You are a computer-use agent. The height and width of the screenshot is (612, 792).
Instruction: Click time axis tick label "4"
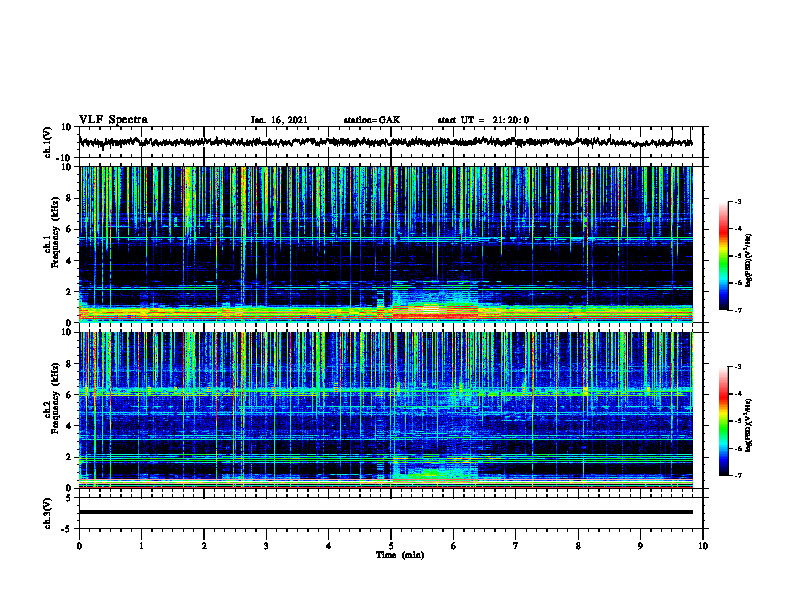(x=329, y=546)
